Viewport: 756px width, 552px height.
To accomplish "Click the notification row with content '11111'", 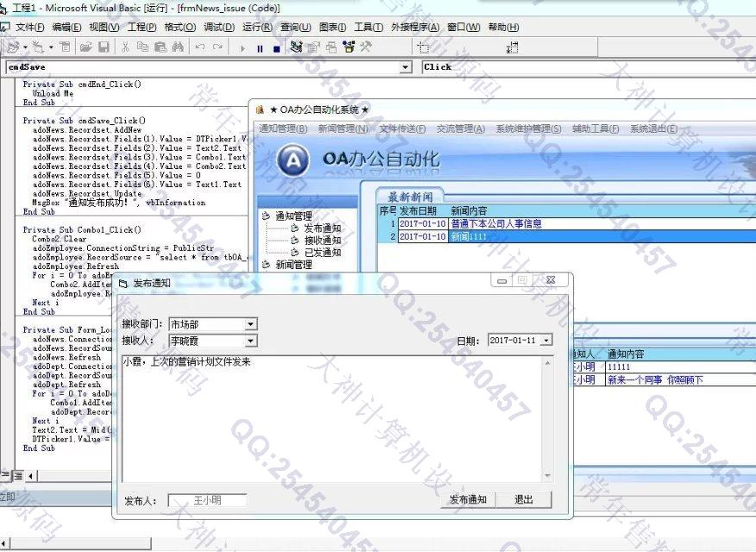I will point(665,367).
